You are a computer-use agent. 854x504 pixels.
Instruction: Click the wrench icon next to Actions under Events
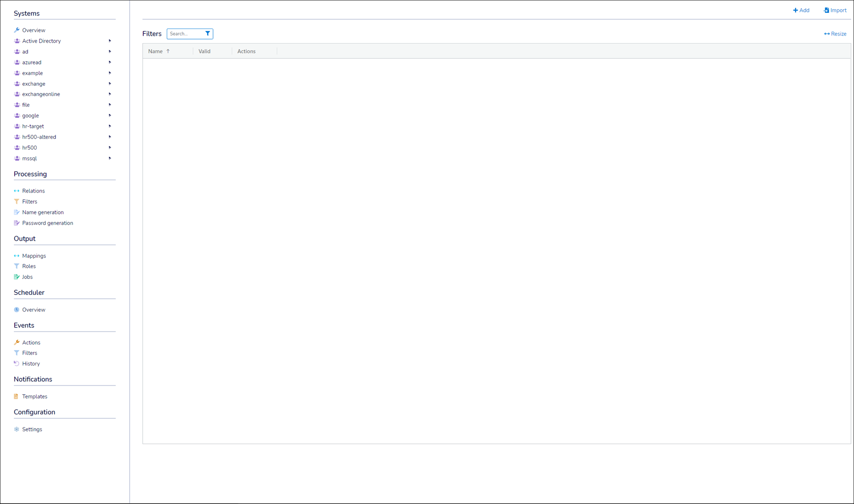click(16, 342)
